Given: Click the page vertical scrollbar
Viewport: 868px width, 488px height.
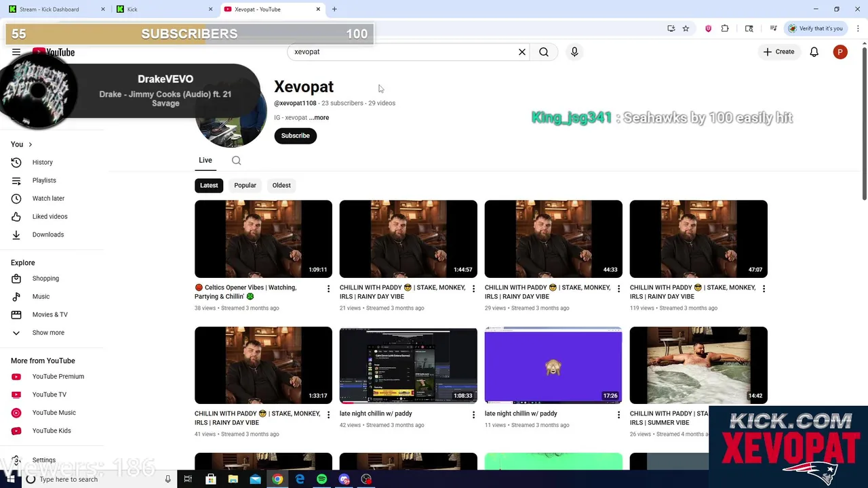Looking at the screenshot, I should tap(864, 122).
